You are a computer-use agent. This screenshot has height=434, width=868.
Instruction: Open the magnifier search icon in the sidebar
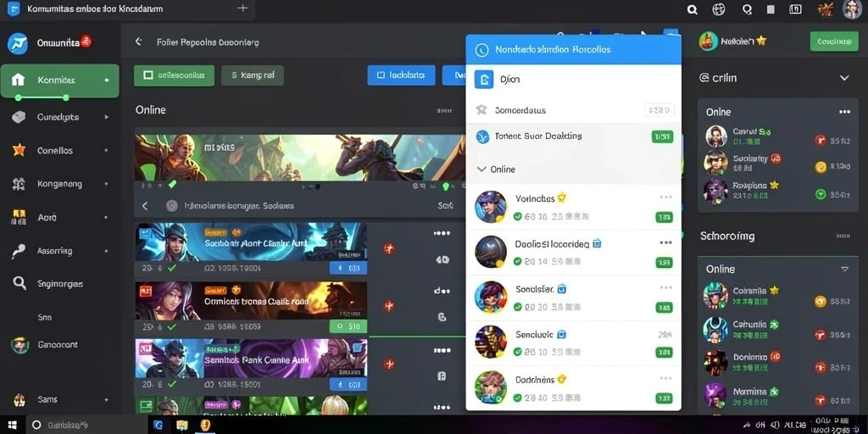point(19,283)
